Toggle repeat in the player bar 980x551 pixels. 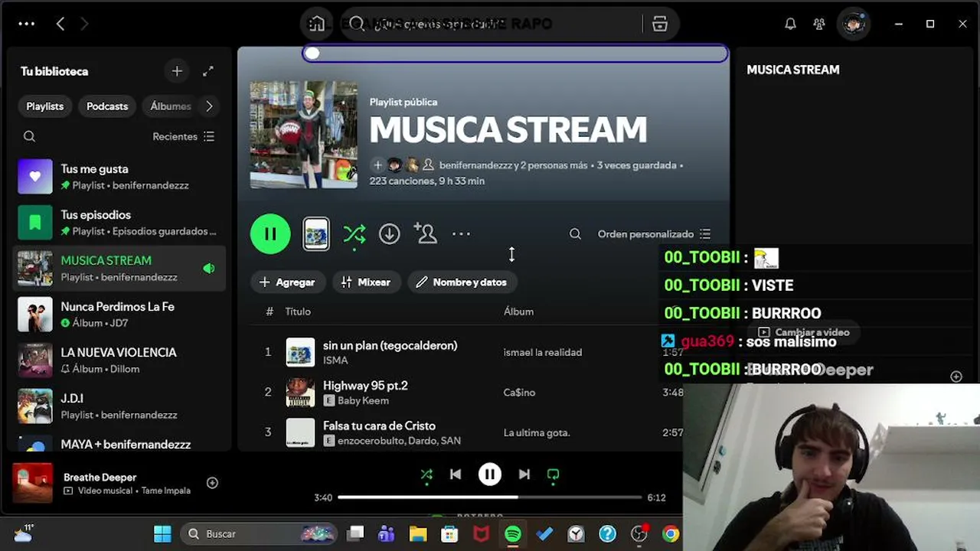[553, 475]
